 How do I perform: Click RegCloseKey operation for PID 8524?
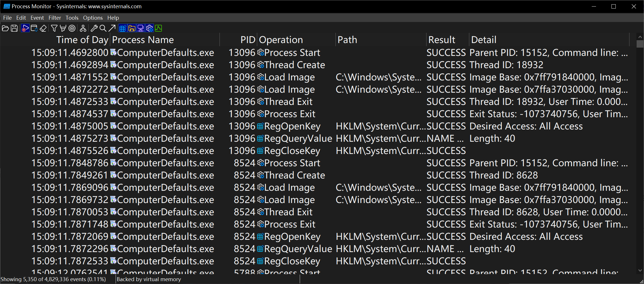click(292, 261)
